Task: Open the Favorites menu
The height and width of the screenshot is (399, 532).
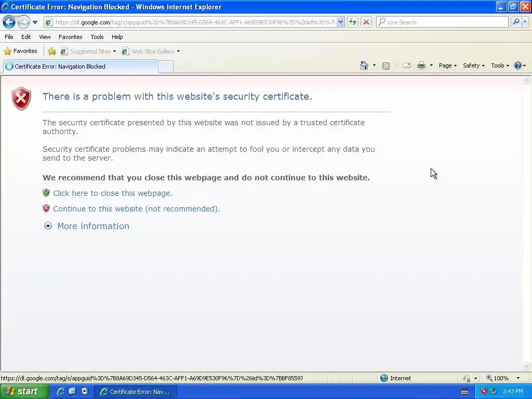Action: (70, 37)
